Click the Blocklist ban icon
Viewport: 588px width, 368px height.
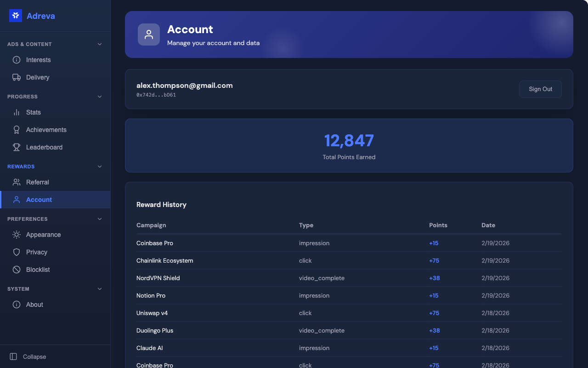point(17,270)
